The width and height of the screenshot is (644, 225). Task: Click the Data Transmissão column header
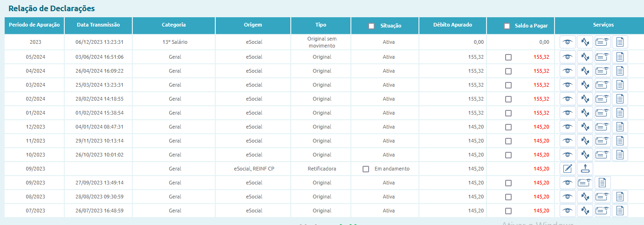click(98, 25)
